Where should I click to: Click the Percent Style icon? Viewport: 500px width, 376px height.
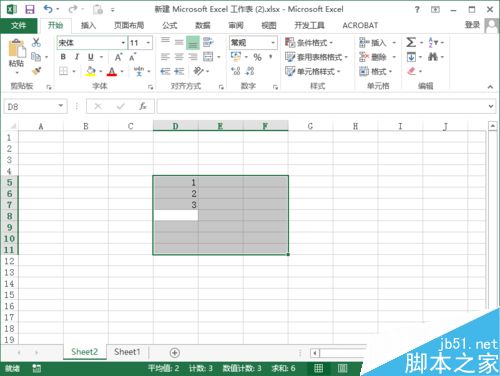coord(257,57)
